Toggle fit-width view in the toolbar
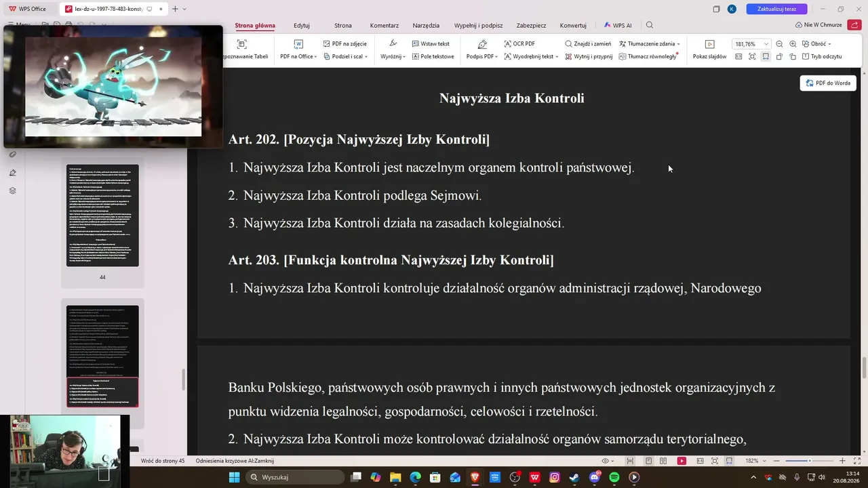 pos(766,56)
